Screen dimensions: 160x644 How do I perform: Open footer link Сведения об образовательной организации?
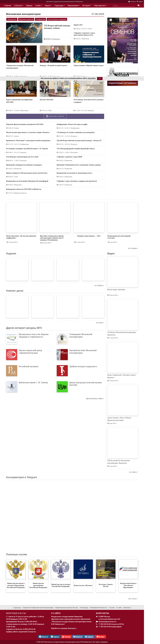pyautogui.click(x=38, y=608)
